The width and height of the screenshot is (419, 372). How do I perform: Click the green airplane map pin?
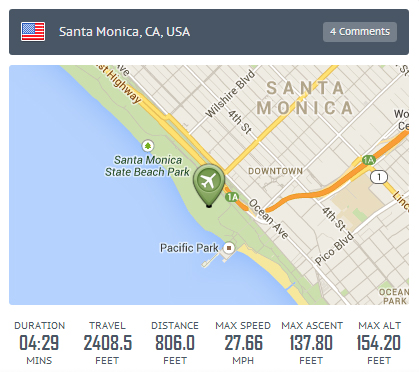coord(209,185)
